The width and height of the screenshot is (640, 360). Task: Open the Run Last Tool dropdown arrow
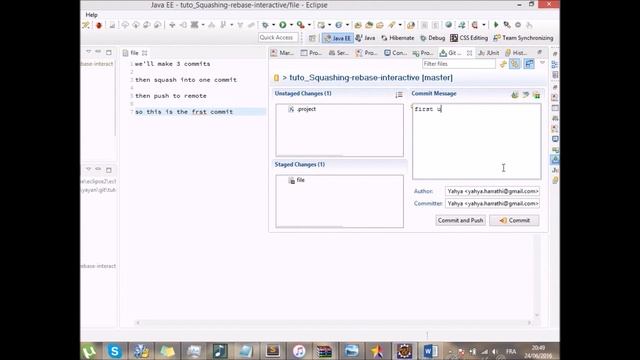309,25
